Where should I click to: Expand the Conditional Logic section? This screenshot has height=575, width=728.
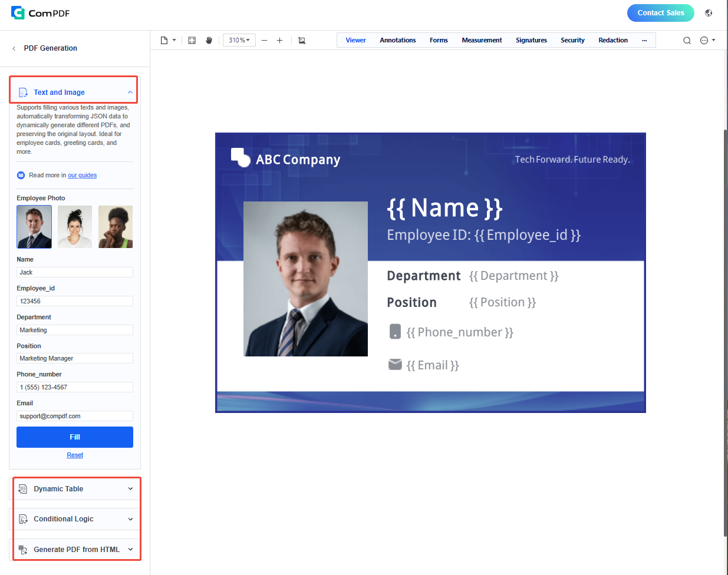pos(130,519)
